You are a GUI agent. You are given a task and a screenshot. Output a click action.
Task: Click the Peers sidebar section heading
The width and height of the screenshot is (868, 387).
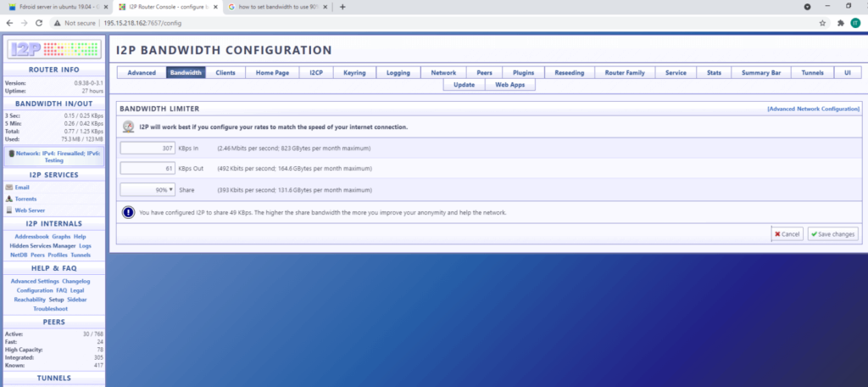pyautogui.click(x=53, y=322)
